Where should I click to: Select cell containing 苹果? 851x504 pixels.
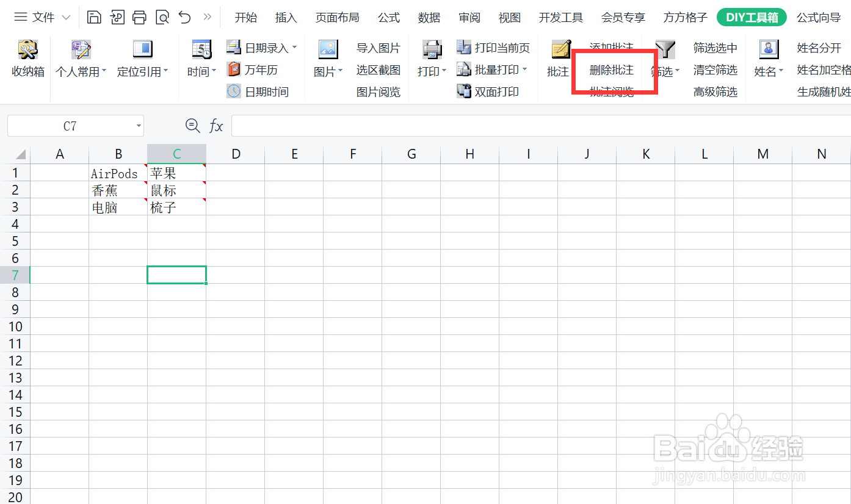(x=177, y=173)
